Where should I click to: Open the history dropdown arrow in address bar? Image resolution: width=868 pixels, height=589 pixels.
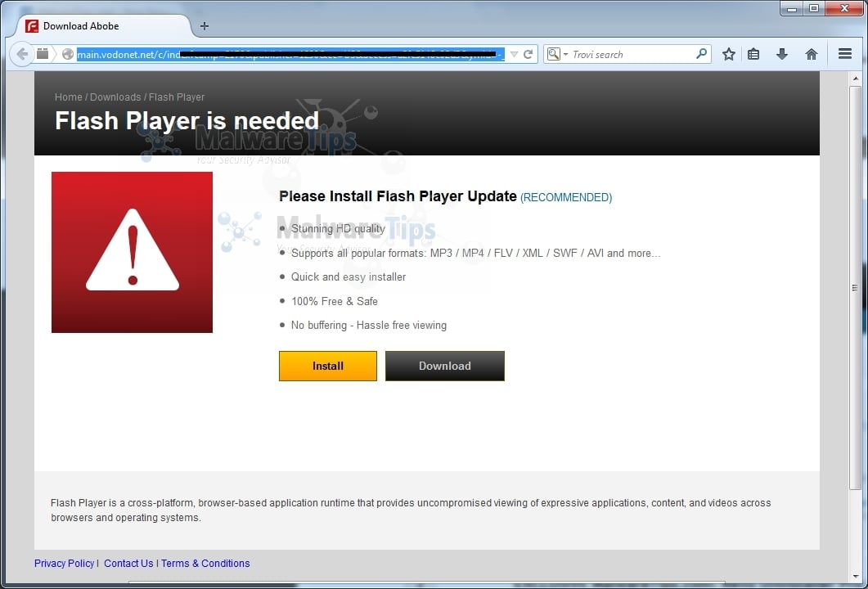514,54
